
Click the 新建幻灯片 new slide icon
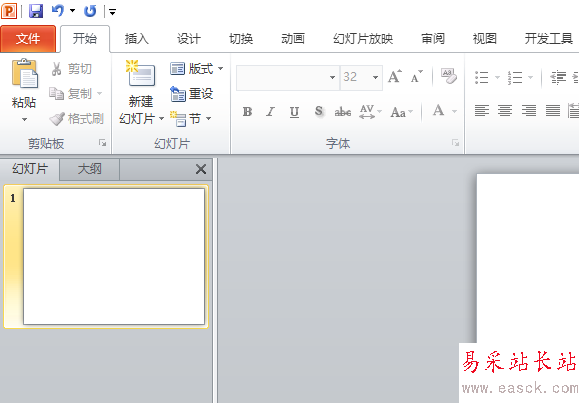pos(141,73)
